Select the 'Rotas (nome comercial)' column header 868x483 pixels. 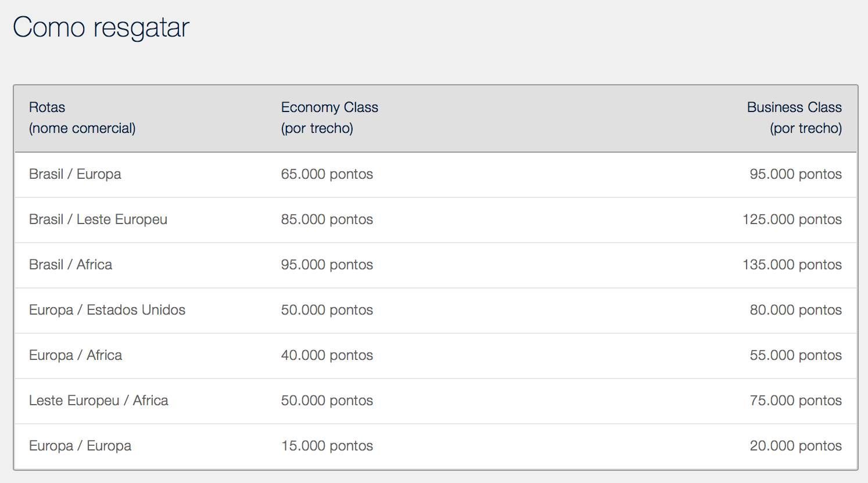pyautogui.click(x=82, y=118)
